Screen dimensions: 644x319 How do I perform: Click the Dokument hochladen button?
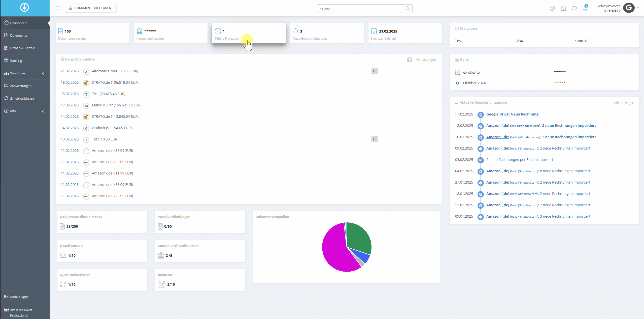91,8
